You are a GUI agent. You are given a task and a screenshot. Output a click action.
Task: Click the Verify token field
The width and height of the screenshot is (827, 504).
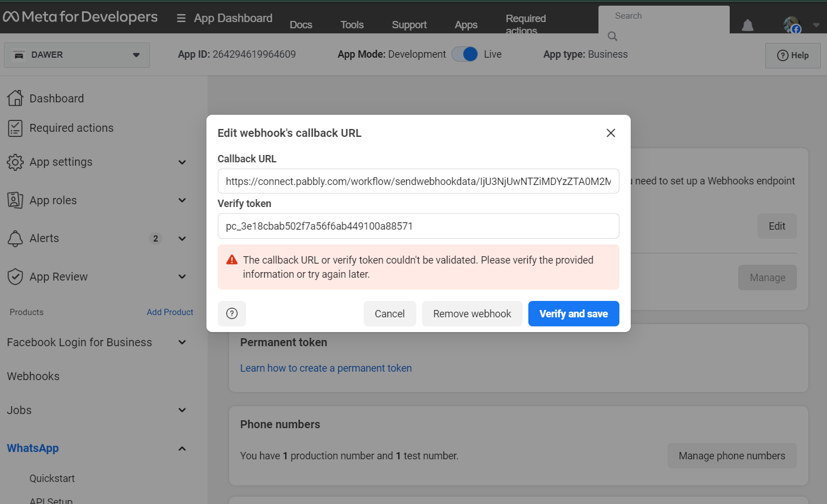pyautogui.click(x=419, y=226)
